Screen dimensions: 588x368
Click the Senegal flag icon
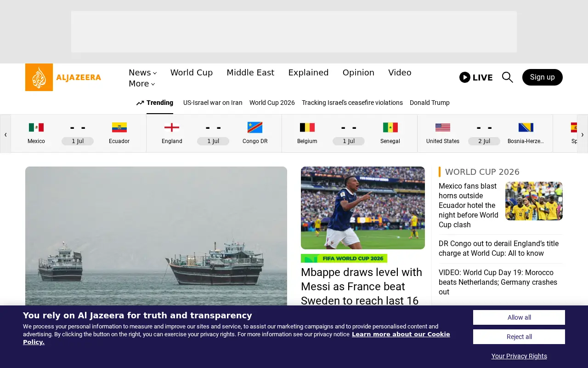[390, 127]
